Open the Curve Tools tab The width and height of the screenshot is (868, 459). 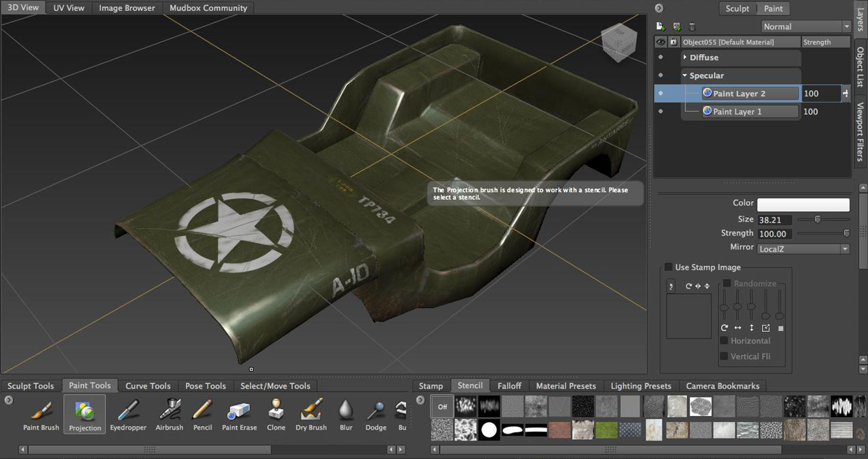[148, 386]
